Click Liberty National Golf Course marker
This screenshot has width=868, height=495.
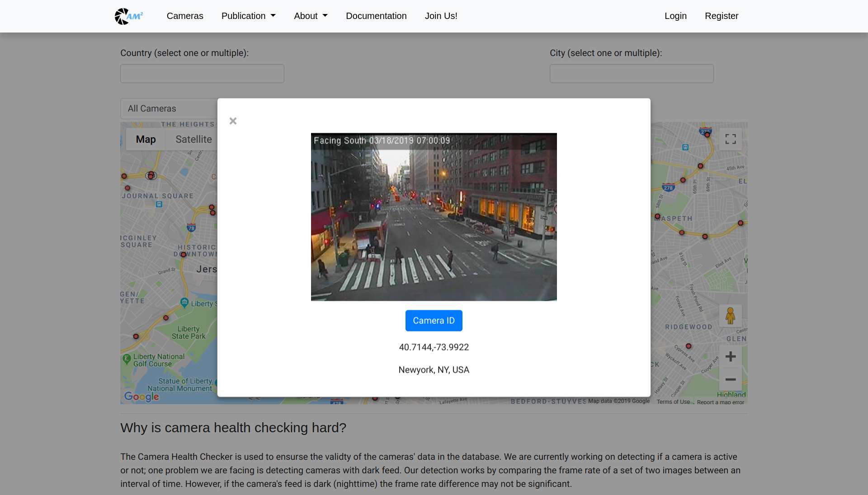point(127,360)
